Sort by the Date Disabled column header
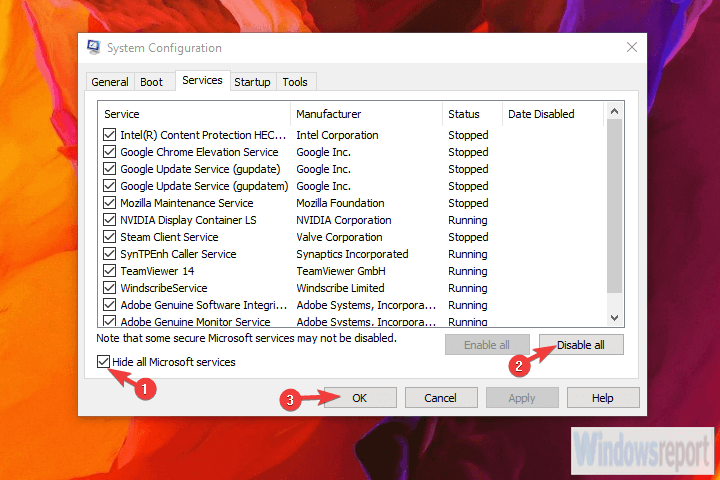The image size is (720, 480). point(553,114)
